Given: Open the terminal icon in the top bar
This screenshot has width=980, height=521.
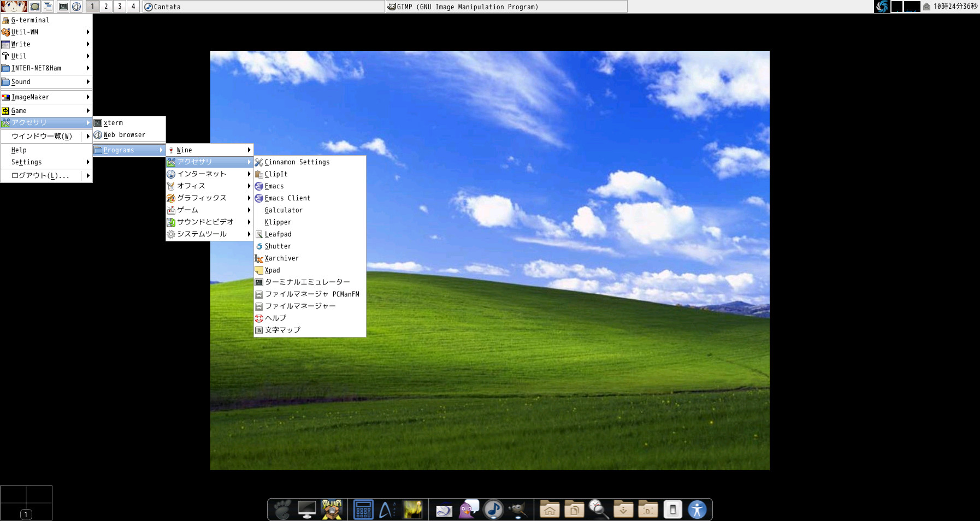Looking at the screenshot, I should pos(64,7).
